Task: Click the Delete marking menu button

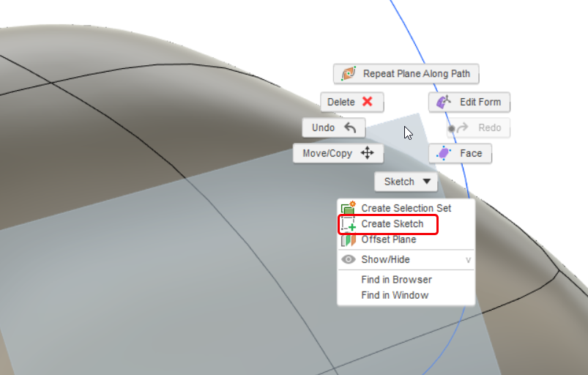Action: (351, 102)
